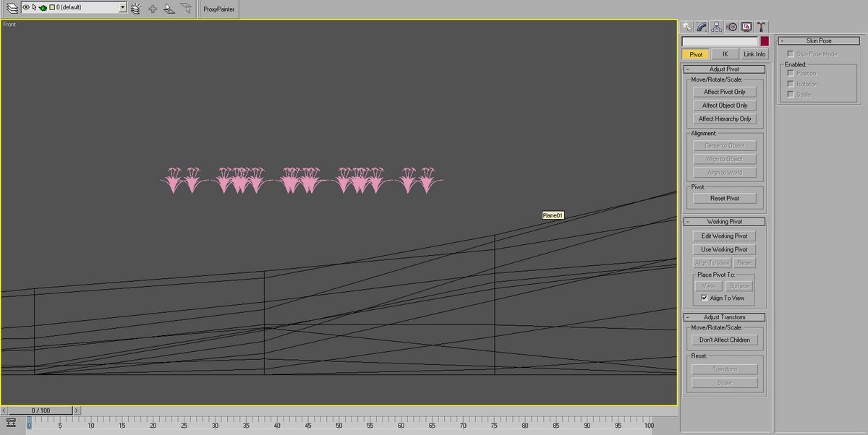Click the Front viewport label
This screenshot has width=868, height=435.
point(10,25)
